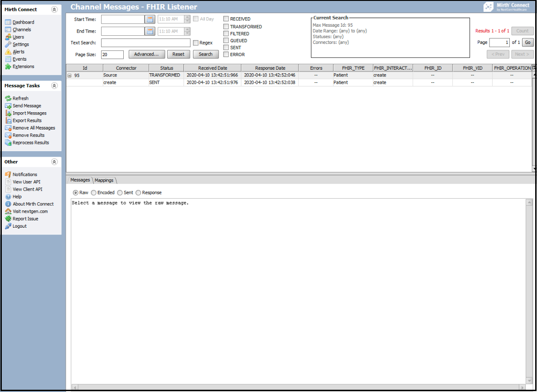Click the Reset button

(179, 54)
